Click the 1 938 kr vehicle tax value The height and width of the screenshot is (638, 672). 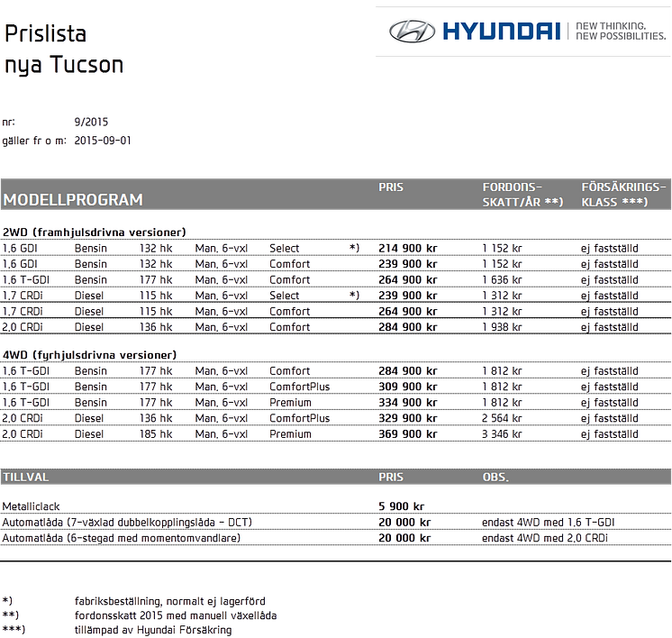[x=502, y=327]
